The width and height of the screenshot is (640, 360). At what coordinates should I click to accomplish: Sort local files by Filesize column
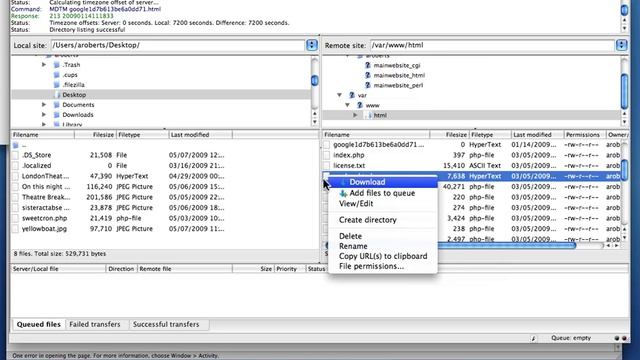click(x=95, y=135)
